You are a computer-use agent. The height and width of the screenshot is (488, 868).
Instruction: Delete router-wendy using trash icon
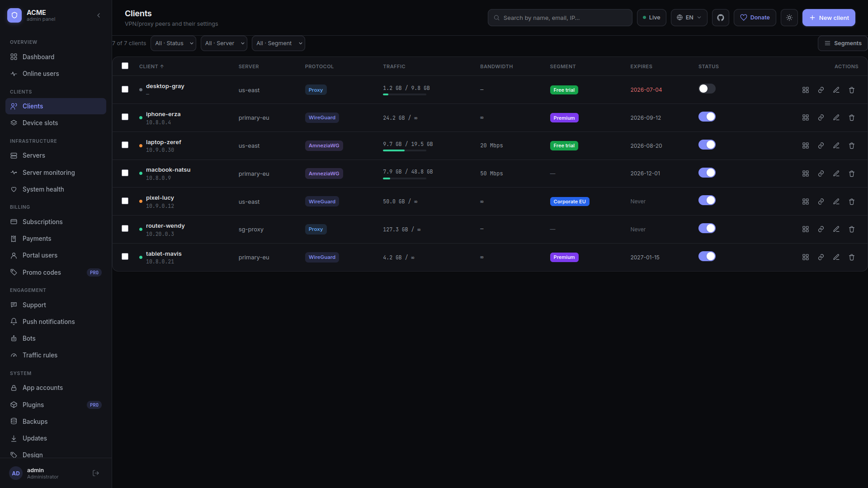[852, 229]
